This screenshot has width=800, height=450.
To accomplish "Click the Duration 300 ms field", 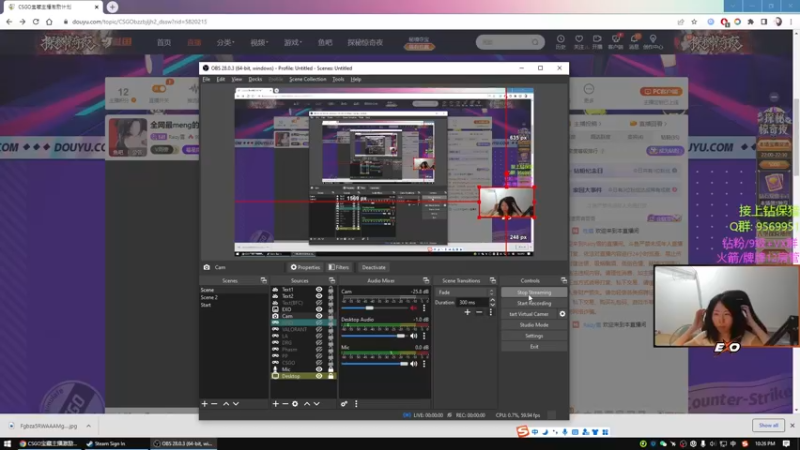I will [472, 302].
